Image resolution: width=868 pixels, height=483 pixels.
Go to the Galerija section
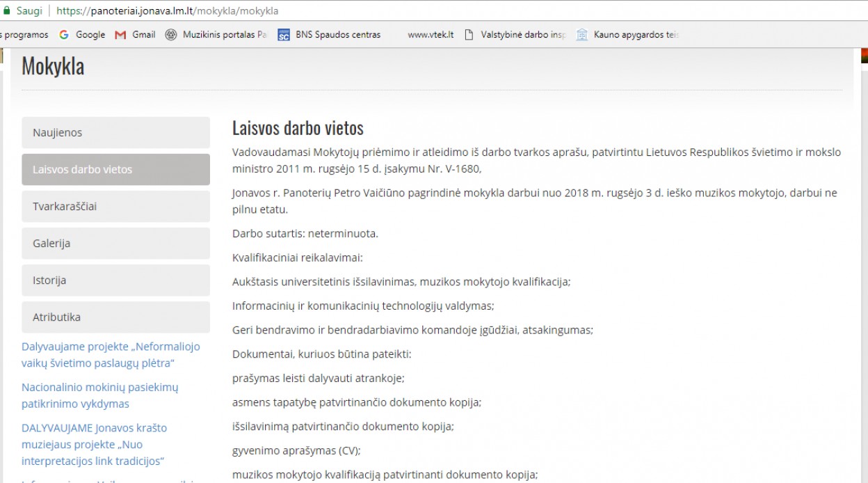(115, 244)
